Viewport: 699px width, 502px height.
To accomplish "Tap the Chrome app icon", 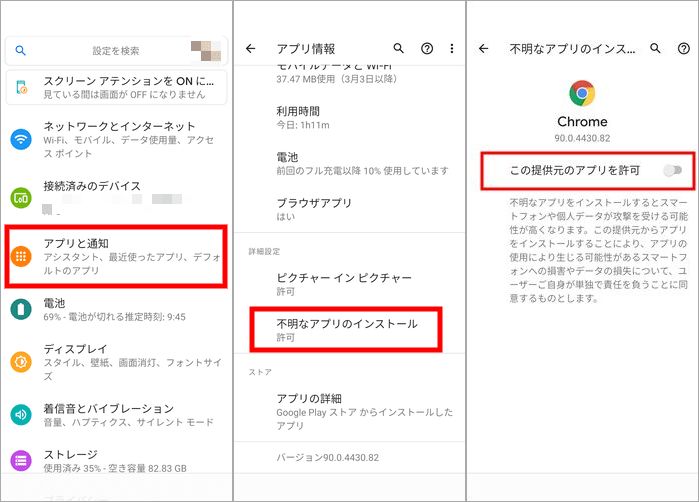I will pos(582,93).
